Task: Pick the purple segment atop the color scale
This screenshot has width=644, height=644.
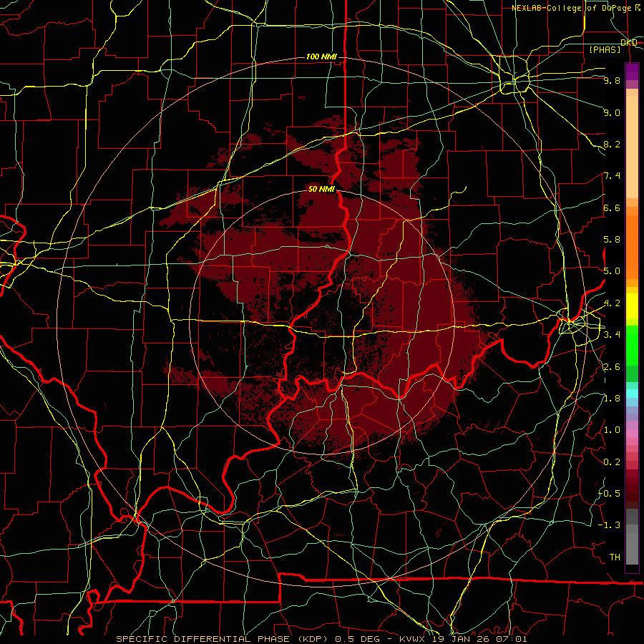Action: click(632, 72)
